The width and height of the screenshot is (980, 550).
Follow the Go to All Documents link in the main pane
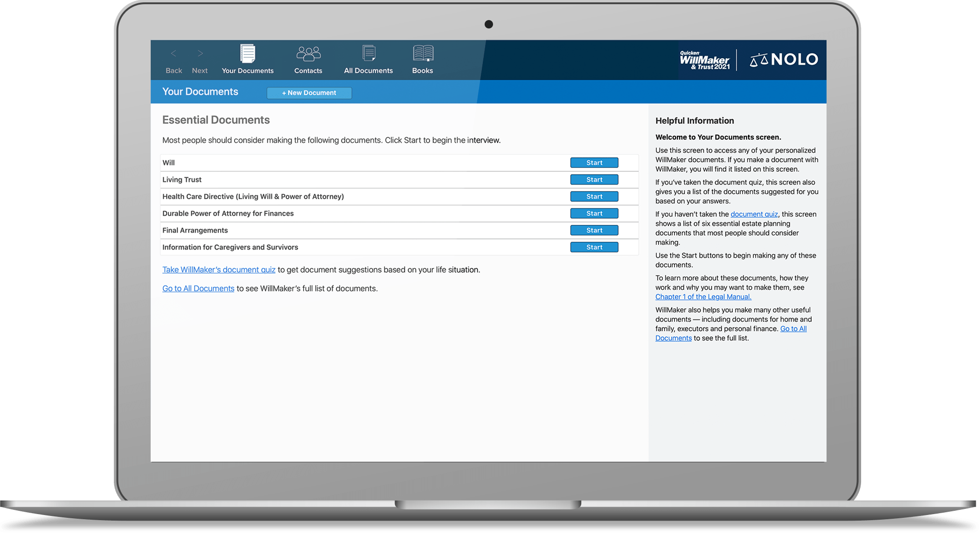coord(198,289)
